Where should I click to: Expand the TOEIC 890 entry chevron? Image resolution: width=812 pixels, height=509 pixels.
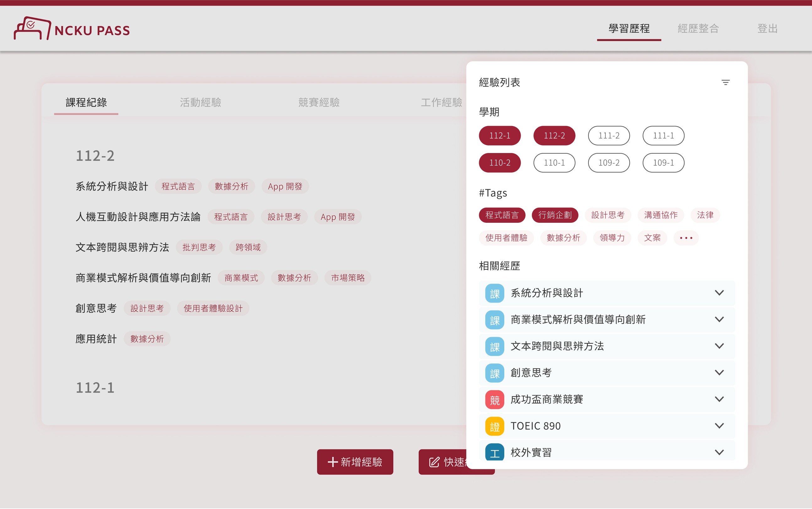coord(719,426)
